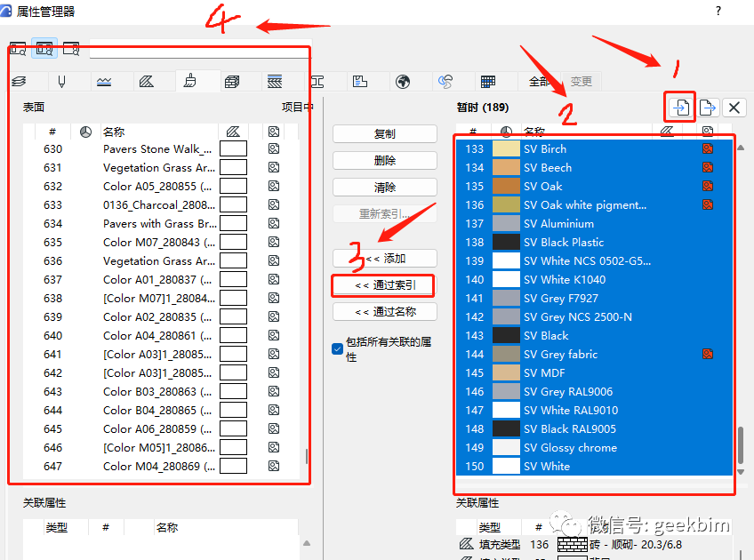Click left list pie-chart column header icon
This screenshot has width=754, height=560.
click(x=85, y=132)
